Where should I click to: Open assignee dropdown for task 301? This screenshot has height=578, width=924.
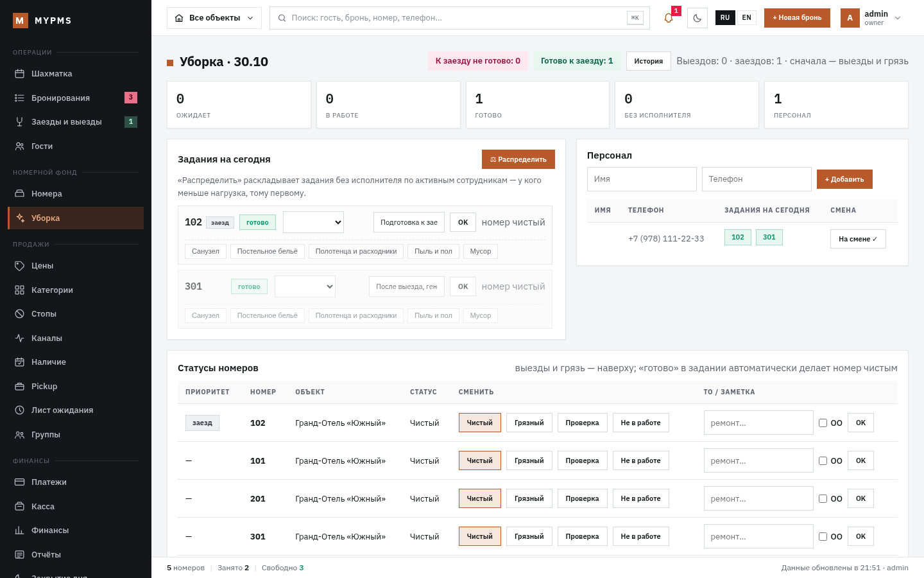click(305, 286)
